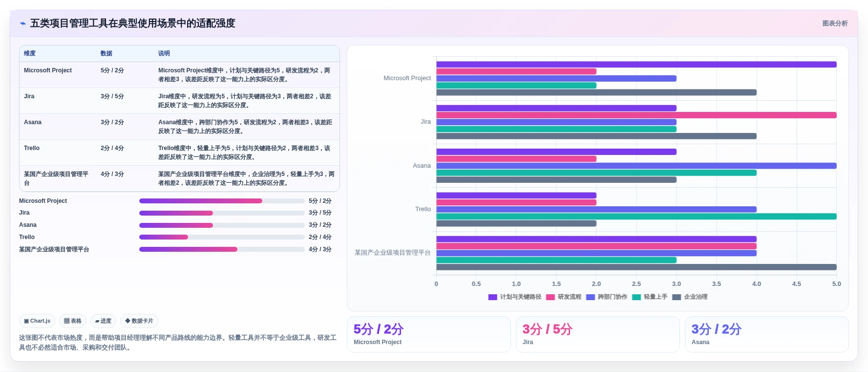The image size is (868, 372).
Task: Open the Jira 3分 / 5分 data card
Action: point(598,334)
